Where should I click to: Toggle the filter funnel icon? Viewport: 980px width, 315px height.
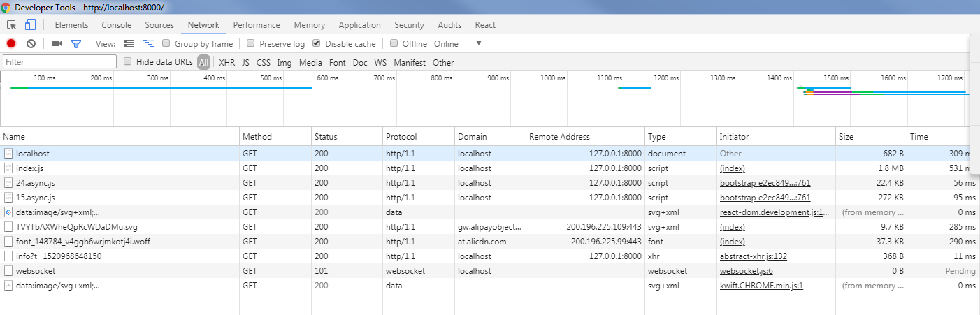[x=76, y=43]
